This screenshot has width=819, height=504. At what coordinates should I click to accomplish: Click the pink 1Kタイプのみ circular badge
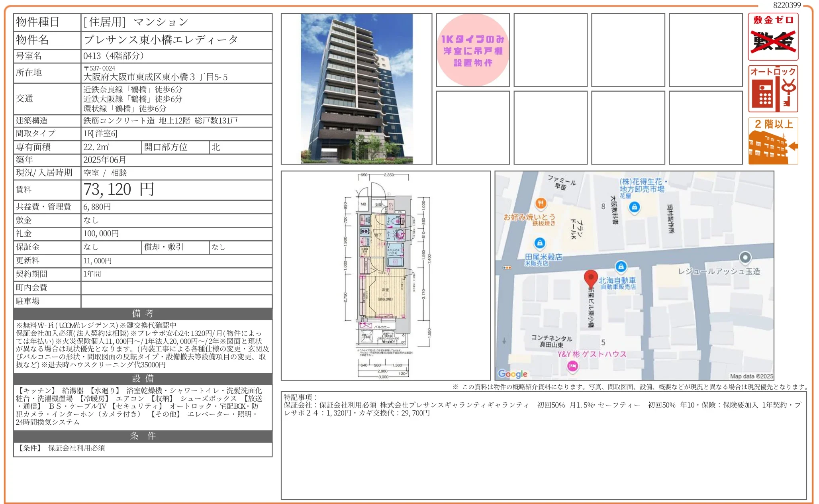[x=473, y=50]
